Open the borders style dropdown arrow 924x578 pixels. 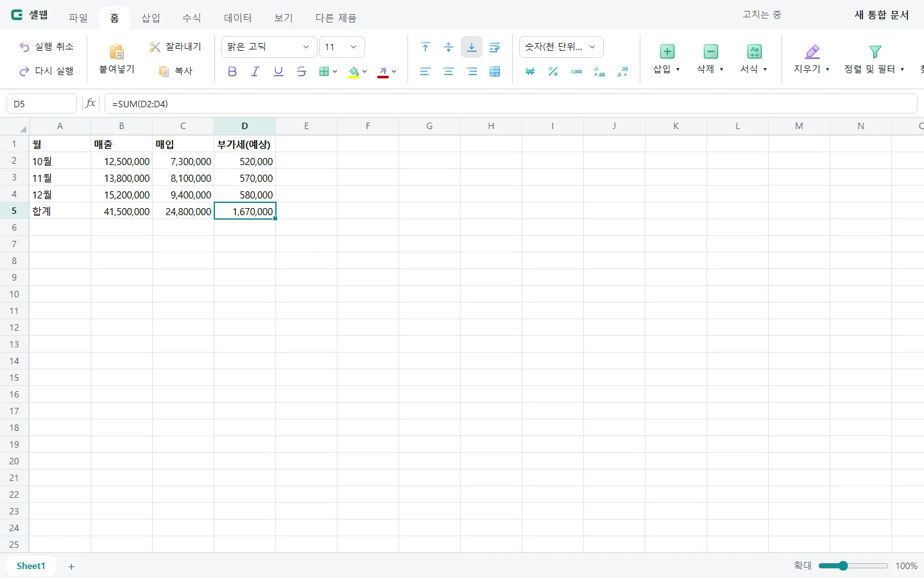point(335,72)
